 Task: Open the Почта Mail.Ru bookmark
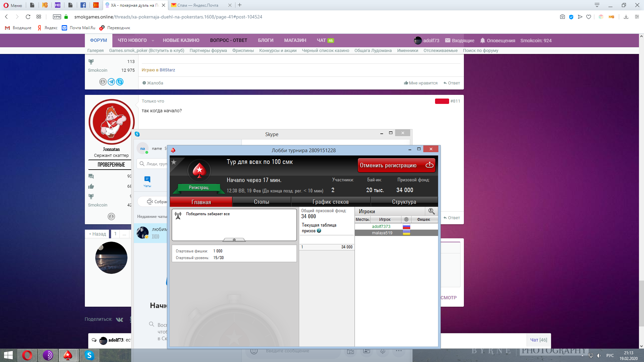(78, 28)
